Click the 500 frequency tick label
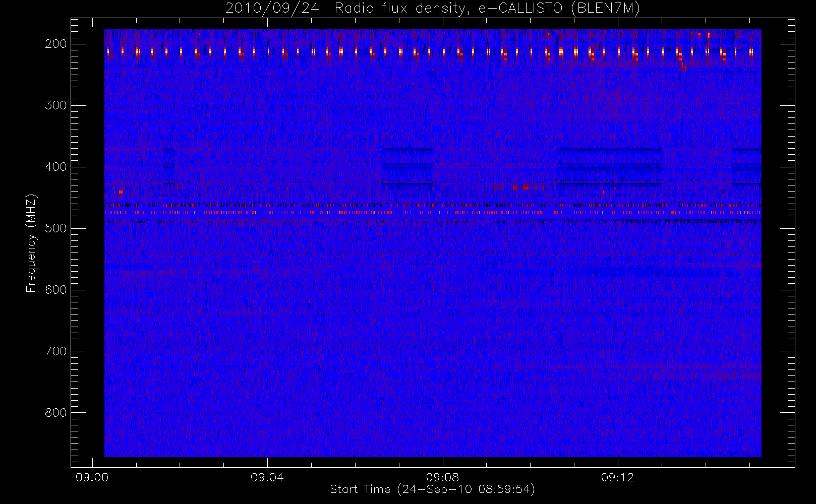Screen dimensions: 816x504 click(x=56, y=228)
